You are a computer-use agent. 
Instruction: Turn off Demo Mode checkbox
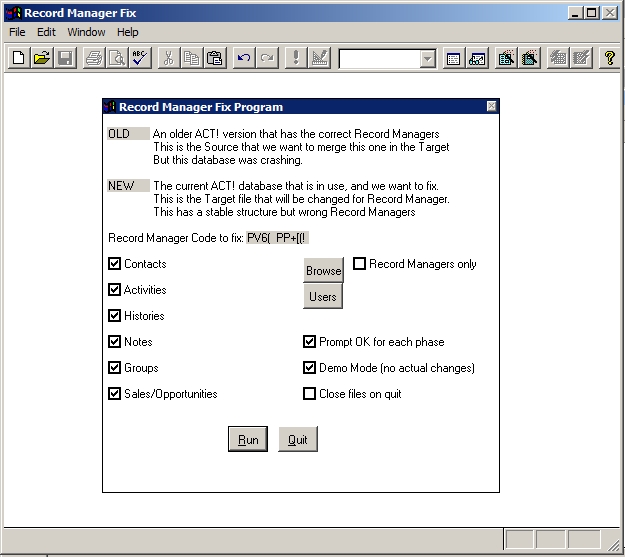309,368
